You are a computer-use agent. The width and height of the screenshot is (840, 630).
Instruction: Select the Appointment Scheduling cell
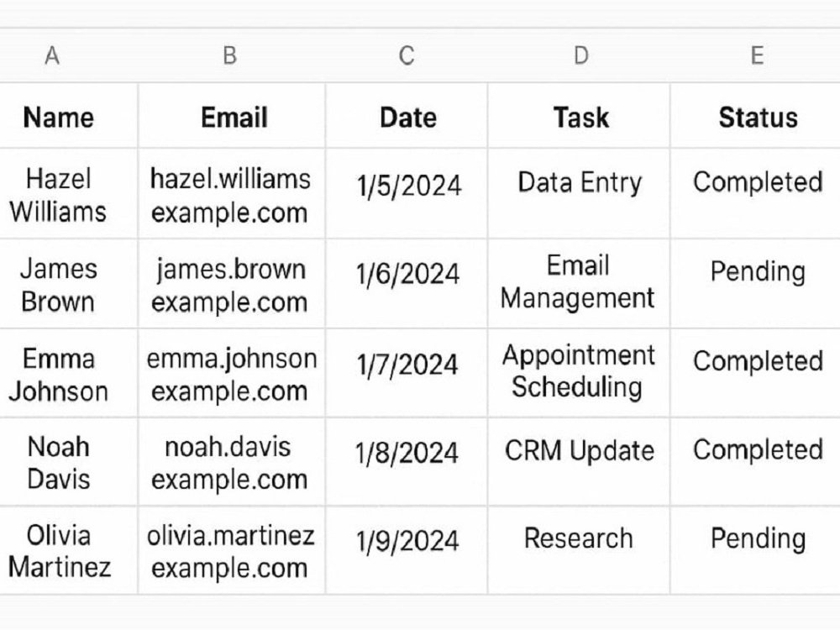point(579,374)
